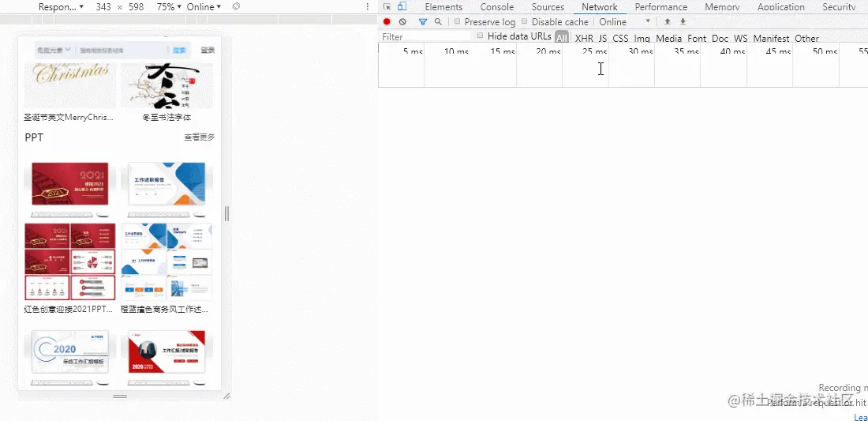
Task: Import HAR file with upload arrow
Action: pyautogui.click(x=668, y=21)
